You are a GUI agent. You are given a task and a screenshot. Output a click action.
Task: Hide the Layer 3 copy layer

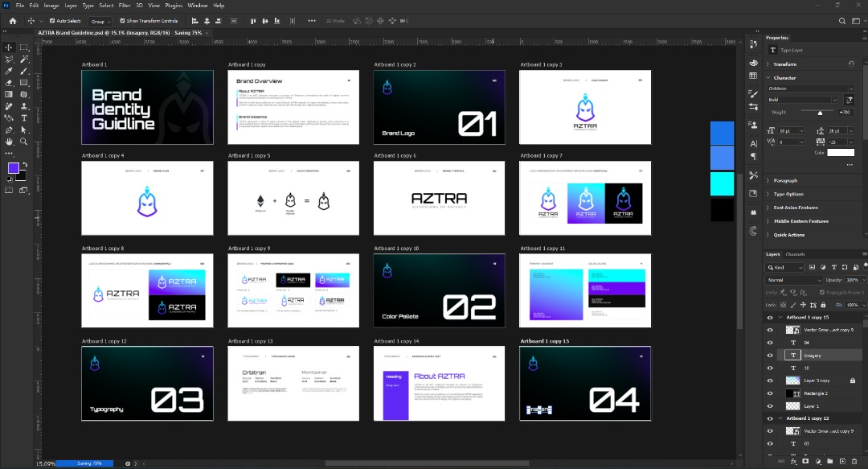click(770, 381)
